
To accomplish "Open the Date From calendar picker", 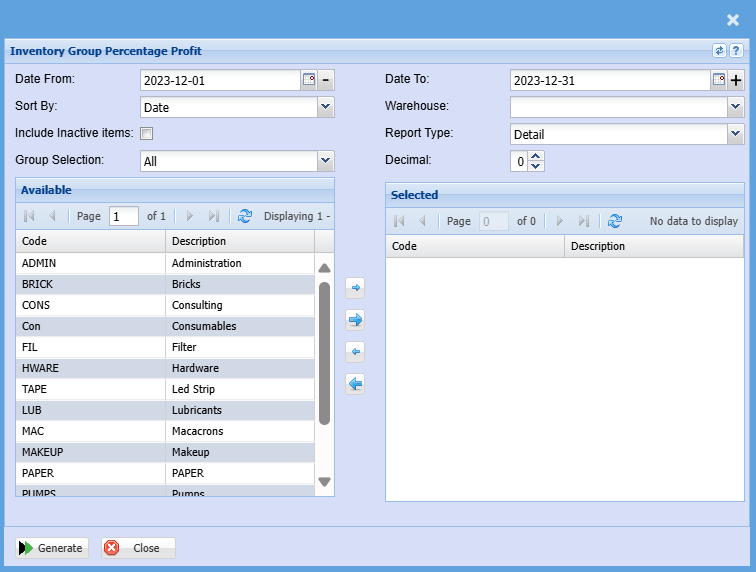I will click(x=309, y=81).
